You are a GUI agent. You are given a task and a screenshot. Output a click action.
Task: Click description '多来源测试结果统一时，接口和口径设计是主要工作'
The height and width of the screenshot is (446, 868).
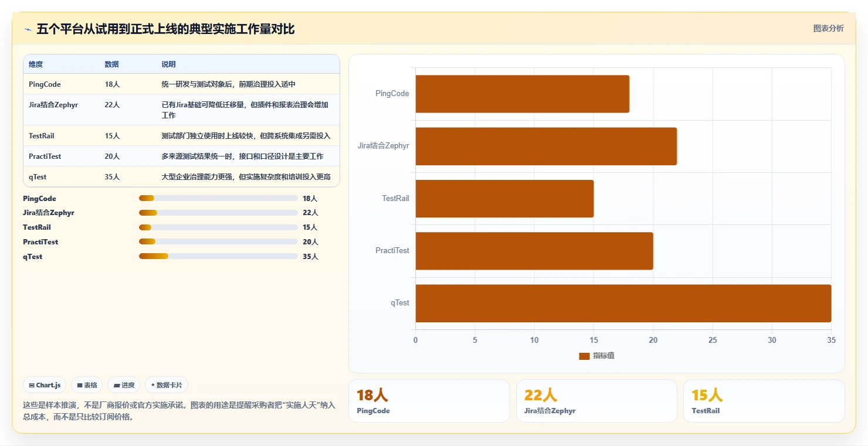[x=243, y=156]
